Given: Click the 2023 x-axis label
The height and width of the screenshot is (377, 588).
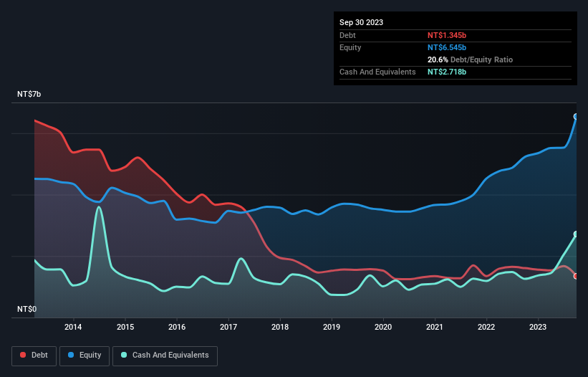Looking at the screenshot, I should (538, 327).
